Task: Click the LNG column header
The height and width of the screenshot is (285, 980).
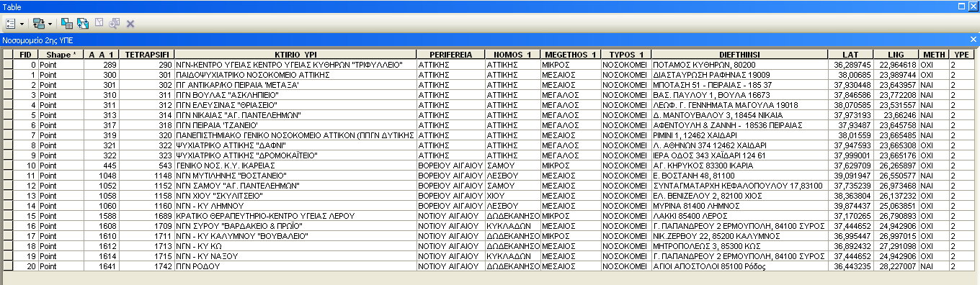Action: (x=896, y=55)
